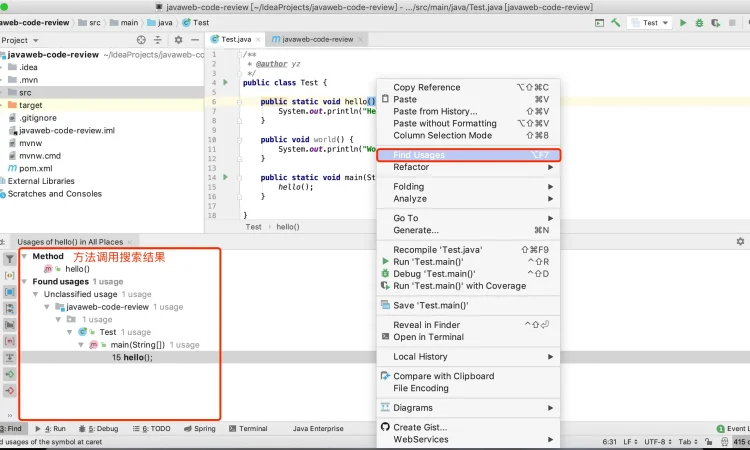This screenshot has width=750, height=450.
Task: Collapse the Found usages node
Action: 24,281
